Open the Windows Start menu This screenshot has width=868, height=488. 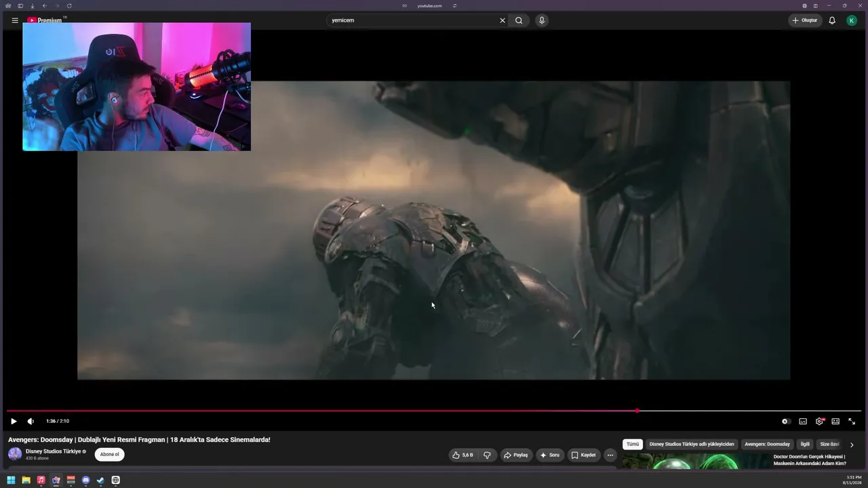point(11,480)
